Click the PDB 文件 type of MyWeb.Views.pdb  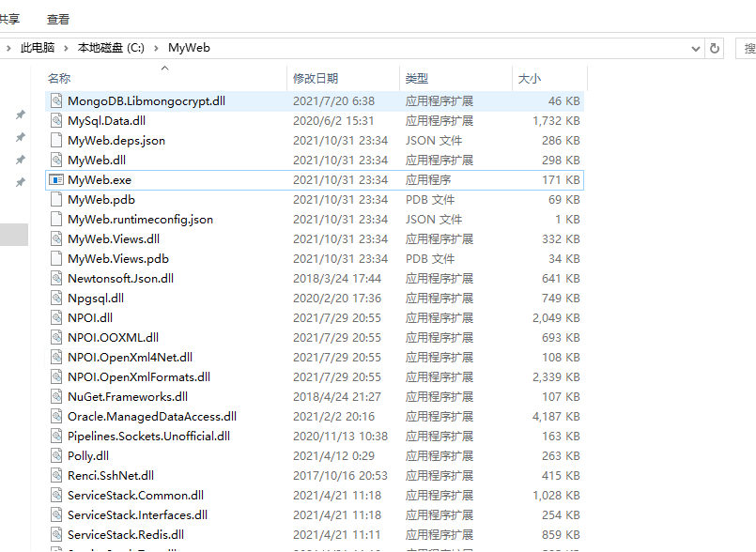430,259
